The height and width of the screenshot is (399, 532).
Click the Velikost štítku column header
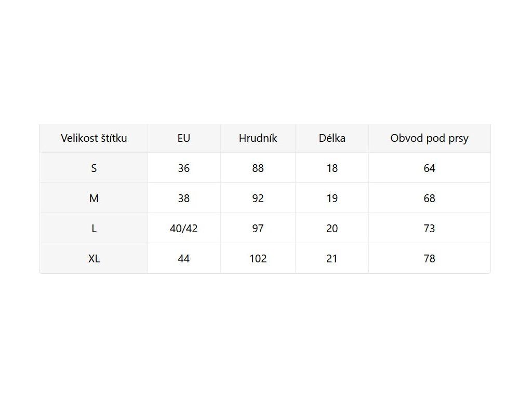[x=94, y=138]
